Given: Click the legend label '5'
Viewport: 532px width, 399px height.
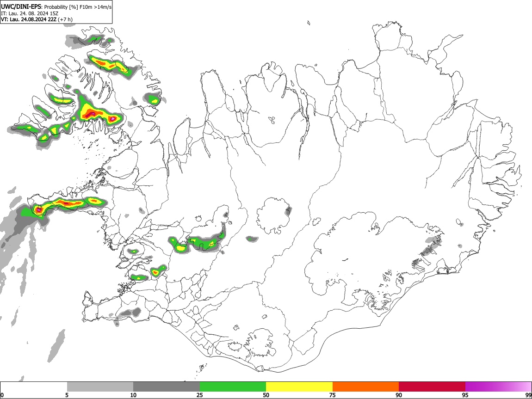Looking at the screenshot, I should pos(67,395).
